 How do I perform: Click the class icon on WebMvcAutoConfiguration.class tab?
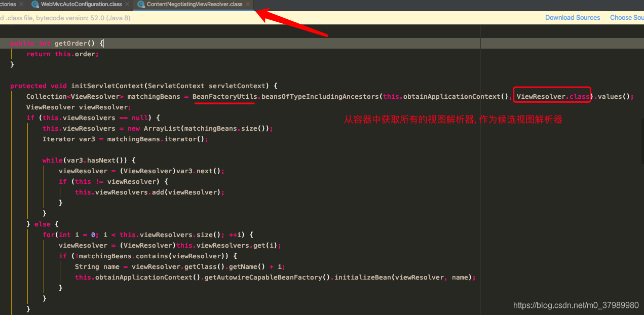click(35, 4)
